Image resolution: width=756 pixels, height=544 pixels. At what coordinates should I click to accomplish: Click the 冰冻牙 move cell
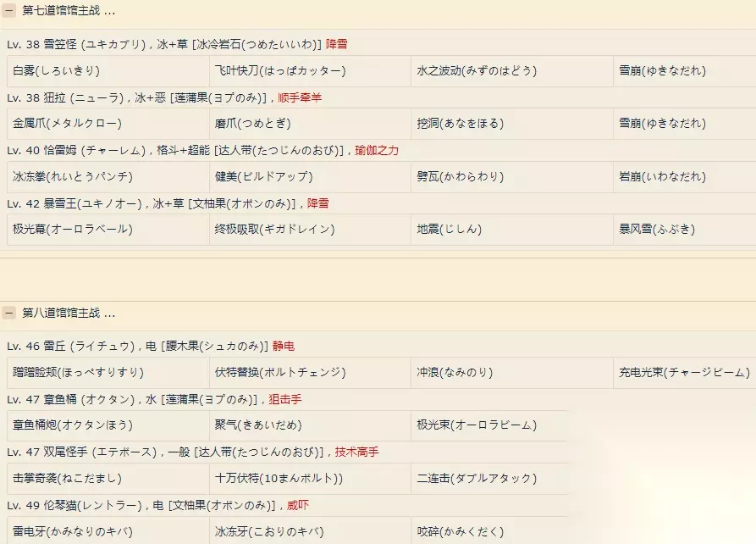click(310, 530)
